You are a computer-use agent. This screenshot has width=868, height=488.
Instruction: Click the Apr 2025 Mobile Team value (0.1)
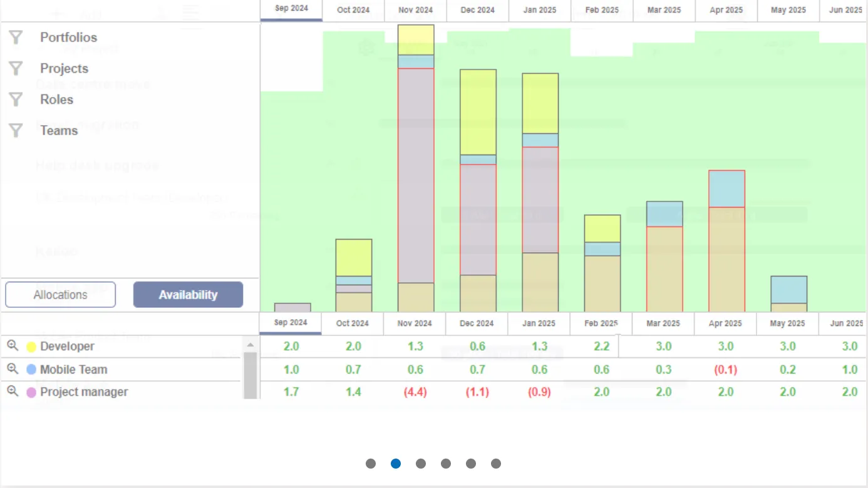point(725,370)
